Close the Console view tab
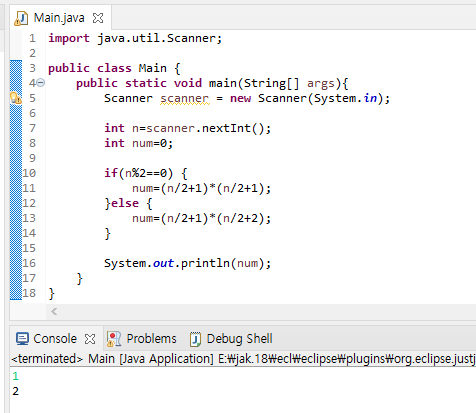Image resolution: width=476 pixels, height=413 pixels. click(x=90, y=339)
